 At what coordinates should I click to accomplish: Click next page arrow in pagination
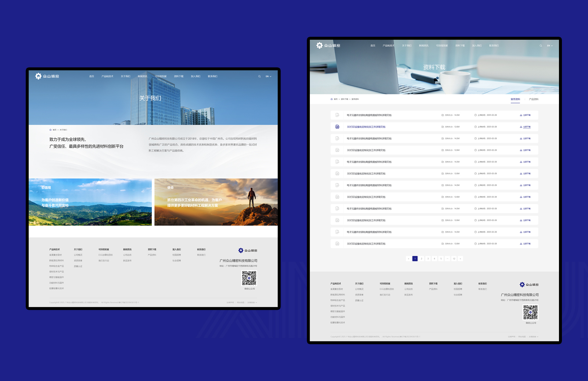[x=460, y=259]
